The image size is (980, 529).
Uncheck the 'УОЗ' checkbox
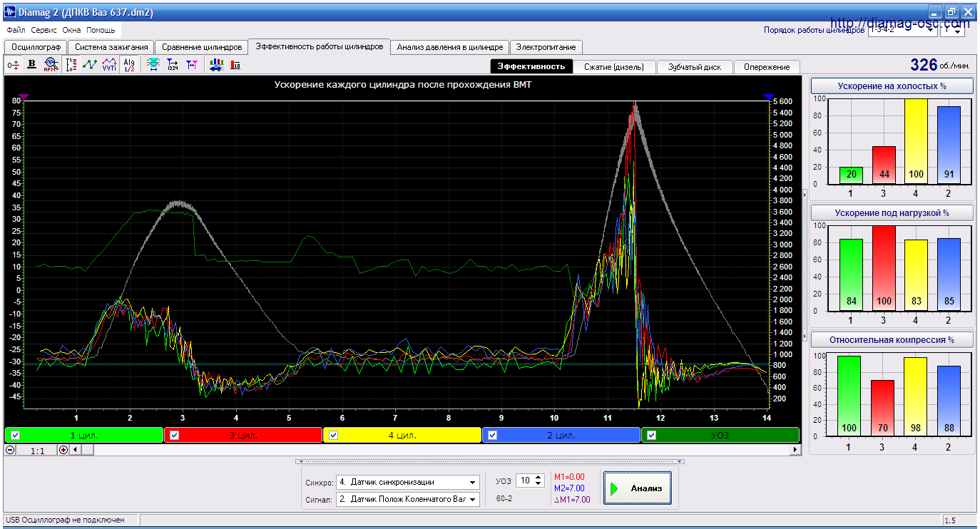[651, 435]
